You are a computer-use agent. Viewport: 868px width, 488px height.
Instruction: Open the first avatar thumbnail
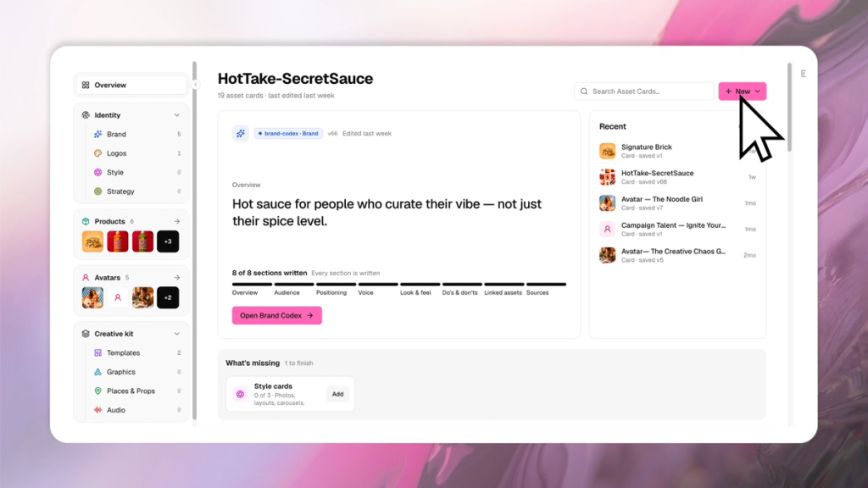tap(92, 297)
